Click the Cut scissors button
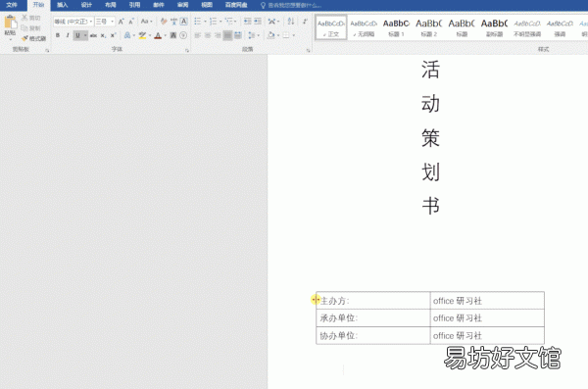Screen dimensions: 588x389 click(x=30, y=18)
